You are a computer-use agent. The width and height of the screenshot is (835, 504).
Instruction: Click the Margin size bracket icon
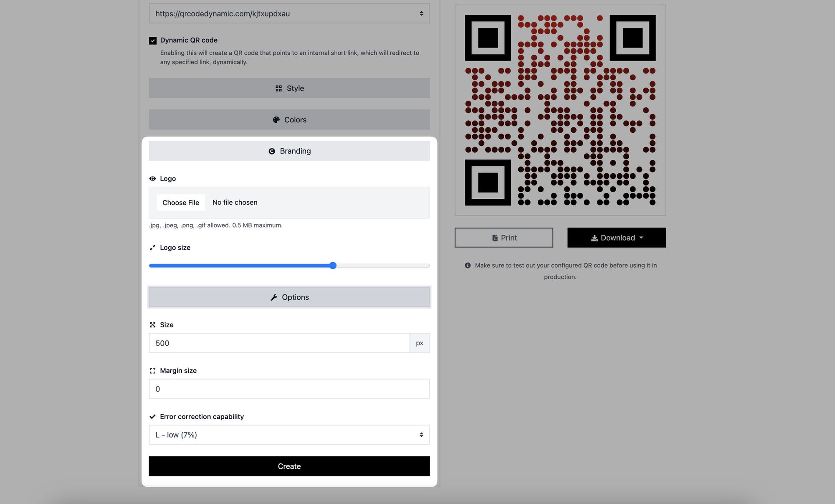click(152, 371)
